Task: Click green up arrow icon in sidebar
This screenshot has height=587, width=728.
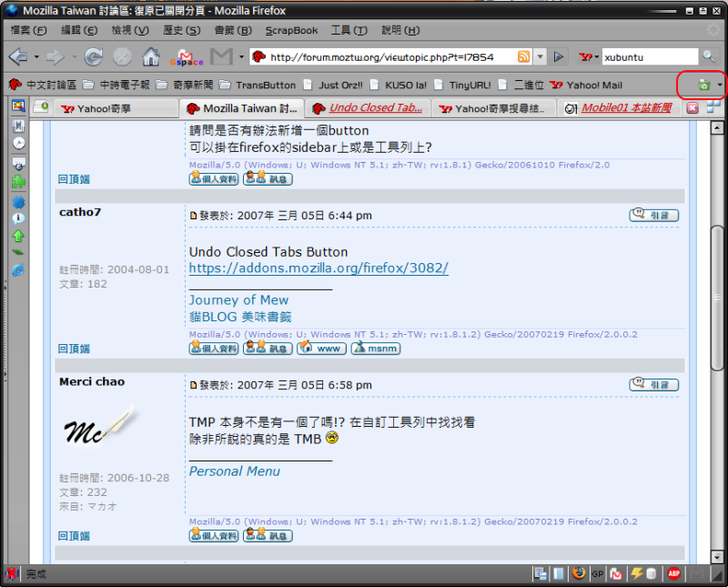Action: point(18,236)
